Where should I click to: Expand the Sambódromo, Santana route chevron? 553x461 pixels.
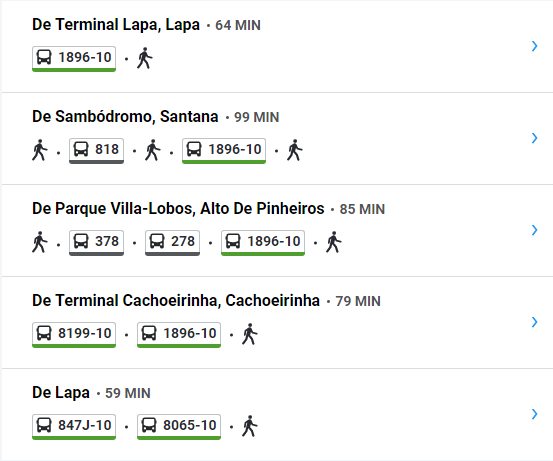(535, 138)
